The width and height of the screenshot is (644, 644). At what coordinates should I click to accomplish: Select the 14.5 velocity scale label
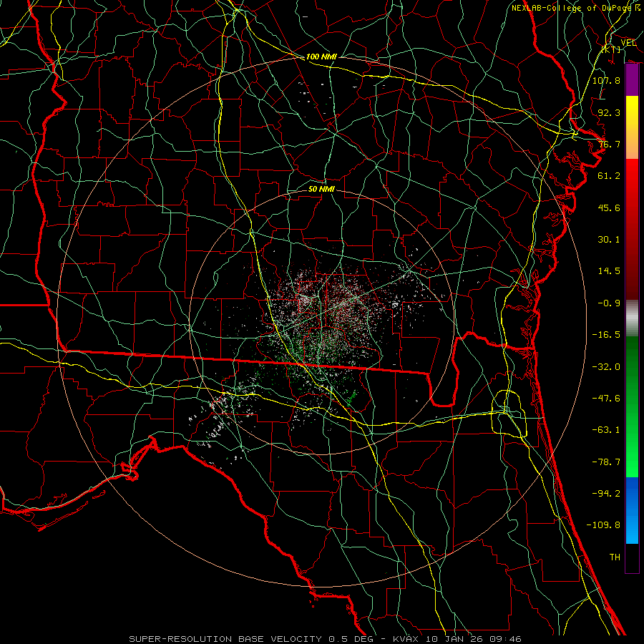609,271
